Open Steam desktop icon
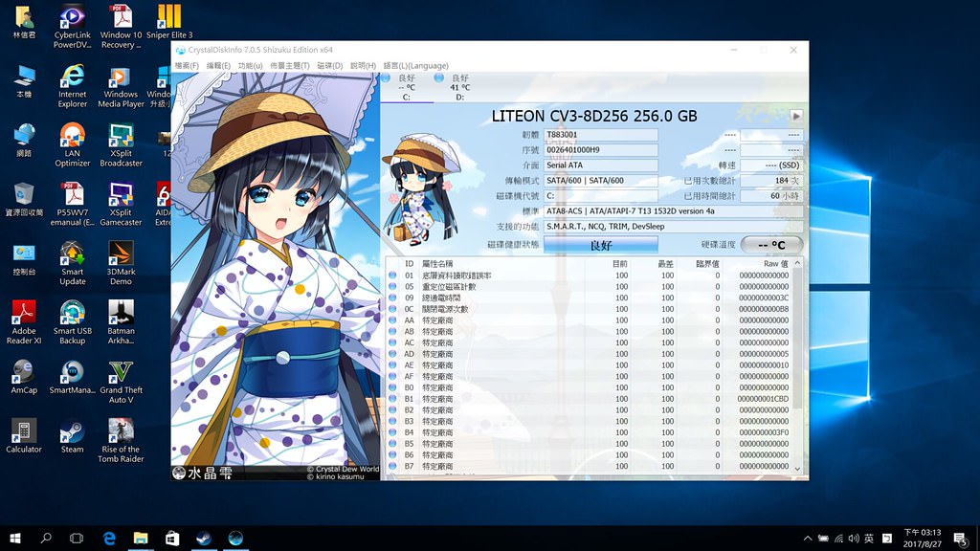This screenshot has width=980, height=551. click(x=73, y=436)
